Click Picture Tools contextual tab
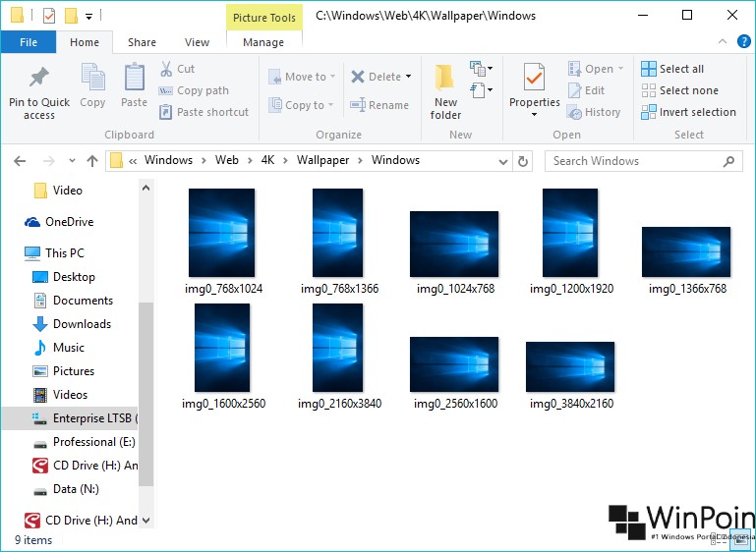This screenshot has height=552, width=756. tap(264, 18)
